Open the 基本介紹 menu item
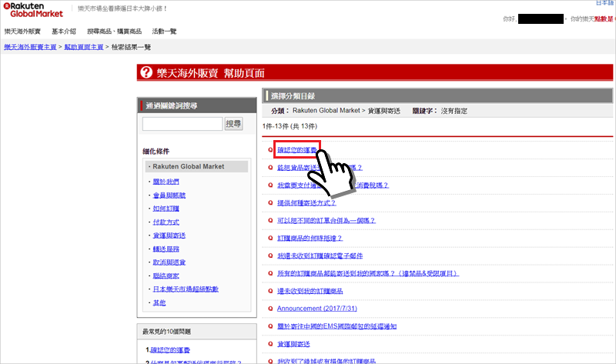Viewport: 616px width, 364px height. tap(64, 32)
